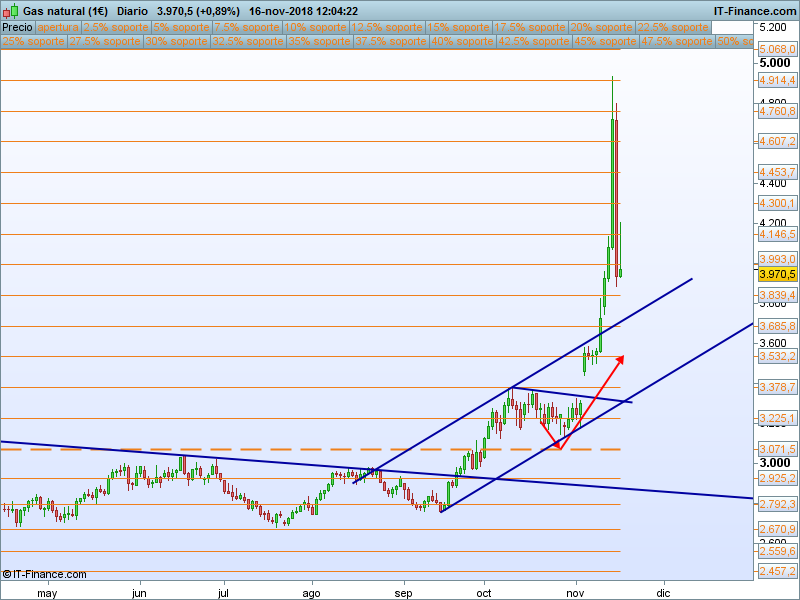Choose the 25% soporte label

pos(34,42)
